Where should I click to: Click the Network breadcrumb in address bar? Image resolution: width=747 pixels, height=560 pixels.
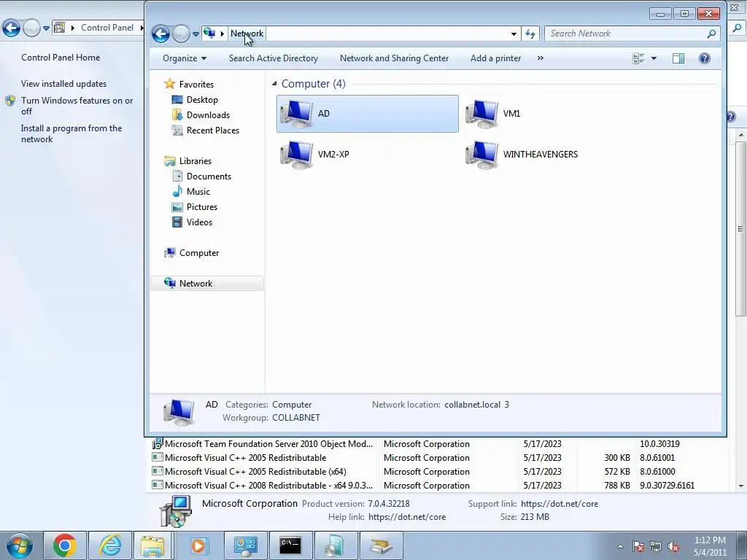click(x=247, y=34)
